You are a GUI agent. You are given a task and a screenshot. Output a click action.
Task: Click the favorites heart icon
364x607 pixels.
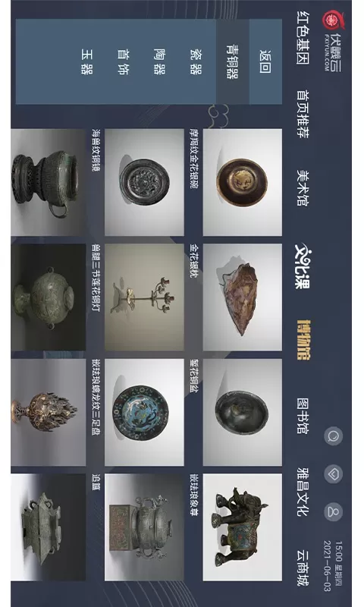[x=333, y=473]
